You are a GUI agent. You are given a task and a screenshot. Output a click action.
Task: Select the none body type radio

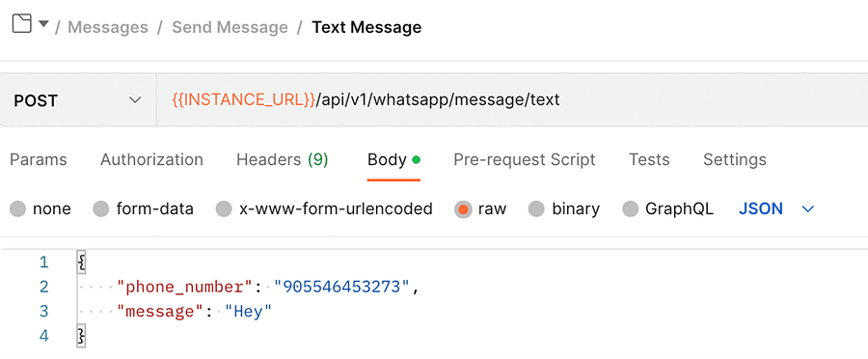(17, 208)
